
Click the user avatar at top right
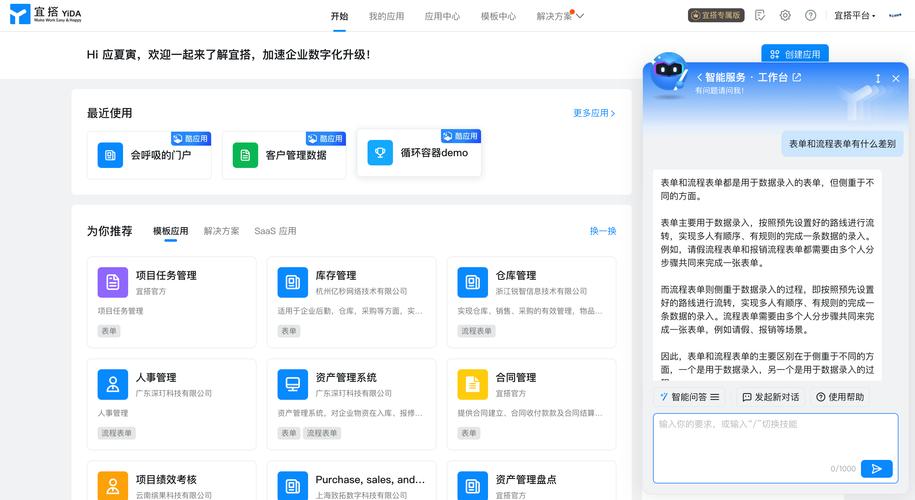[895, 15]
